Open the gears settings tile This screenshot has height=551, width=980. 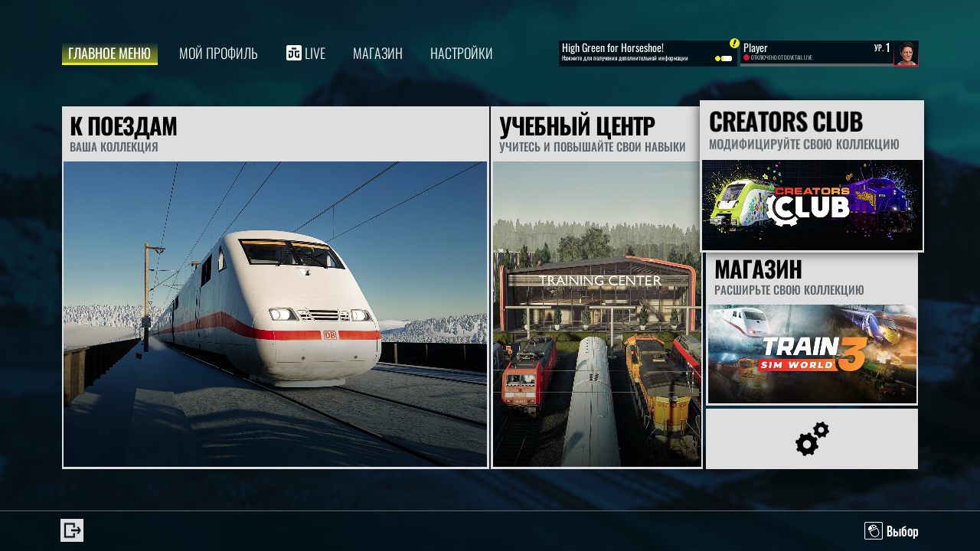click(812, 439)
